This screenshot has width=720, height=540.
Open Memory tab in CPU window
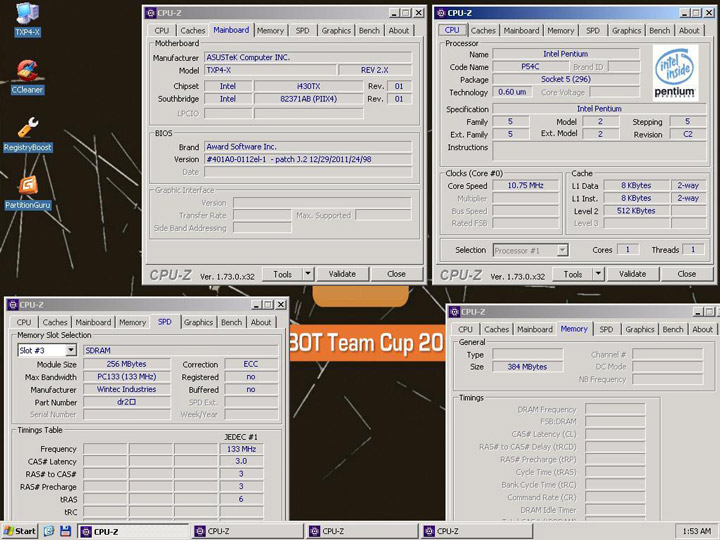(560, 31)
